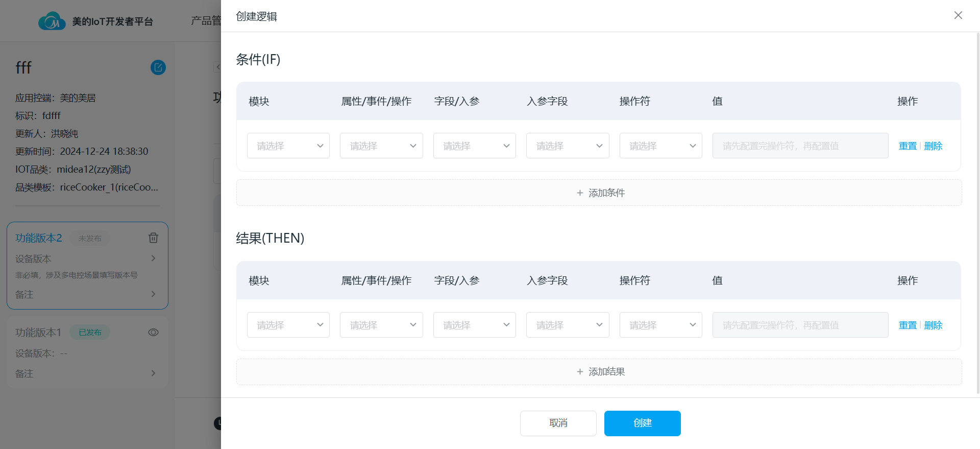Click 重置 link in the 条件(IF) row
The width and height of the screenshot is (980, 449).
click(908, 146)
